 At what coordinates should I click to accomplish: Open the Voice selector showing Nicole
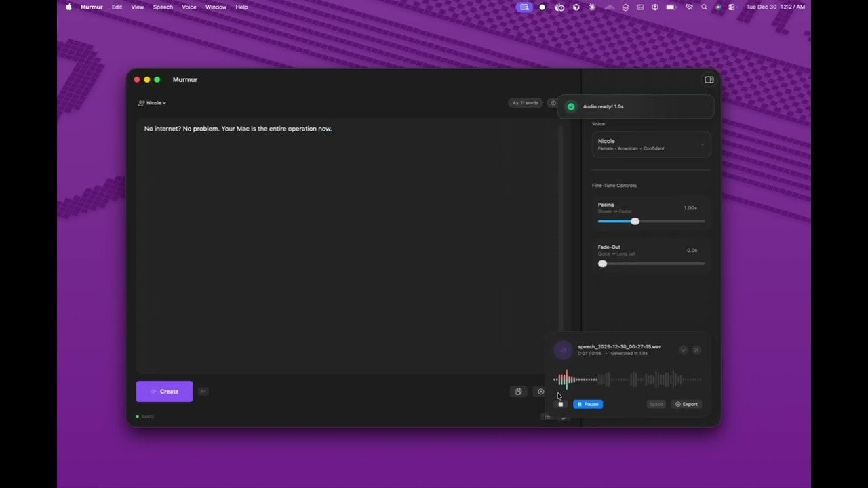point(651,144)
